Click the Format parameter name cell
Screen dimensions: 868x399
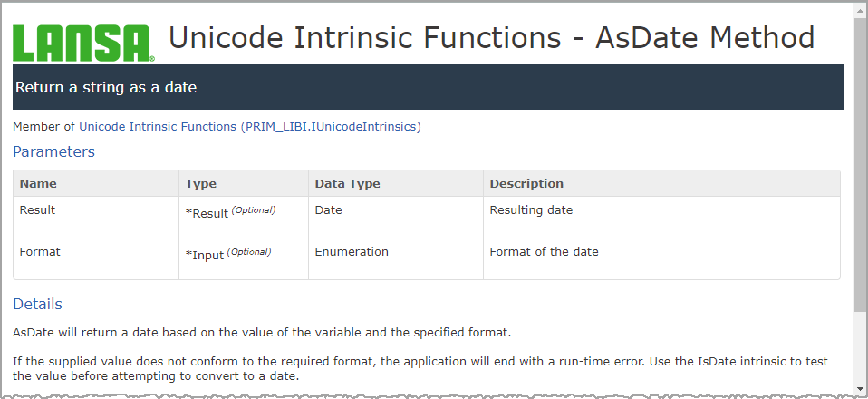pyautogui.click(x=40, y=251)
